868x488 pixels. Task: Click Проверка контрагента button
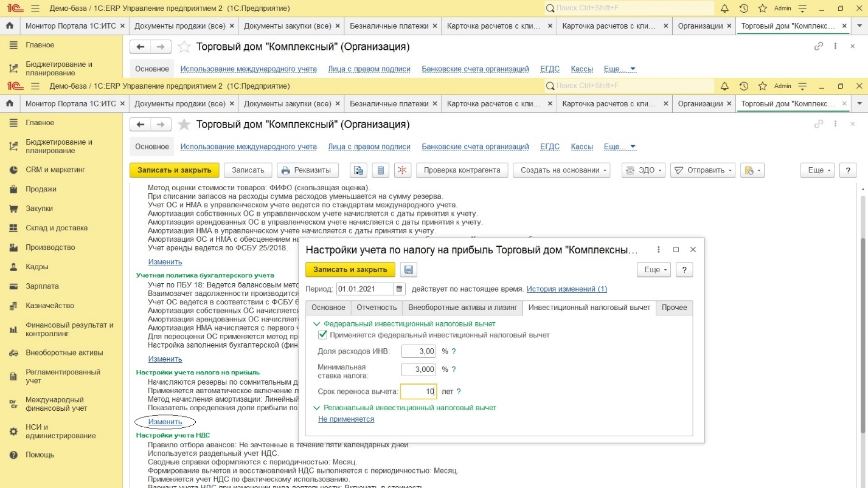click(x=462, y=170)
